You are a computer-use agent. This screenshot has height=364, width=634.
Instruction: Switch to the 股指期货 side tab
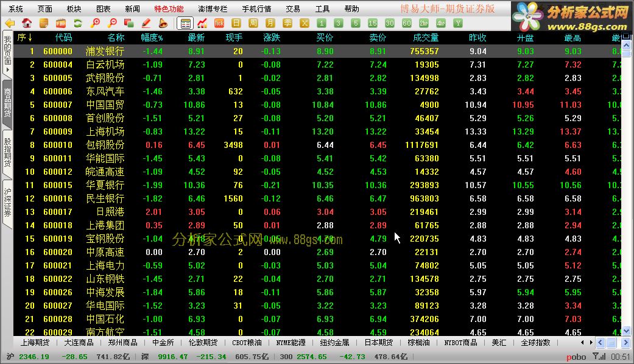[7, 153]
